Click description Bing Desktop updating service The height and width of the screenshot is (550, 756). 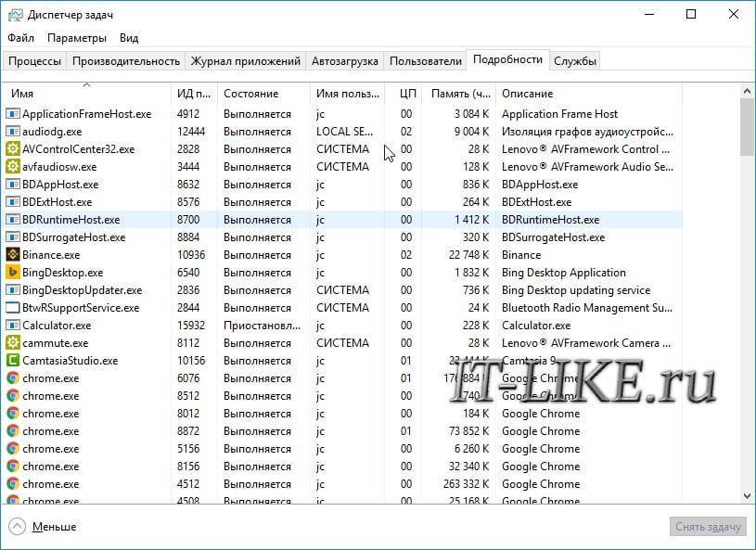coord(576,290)
